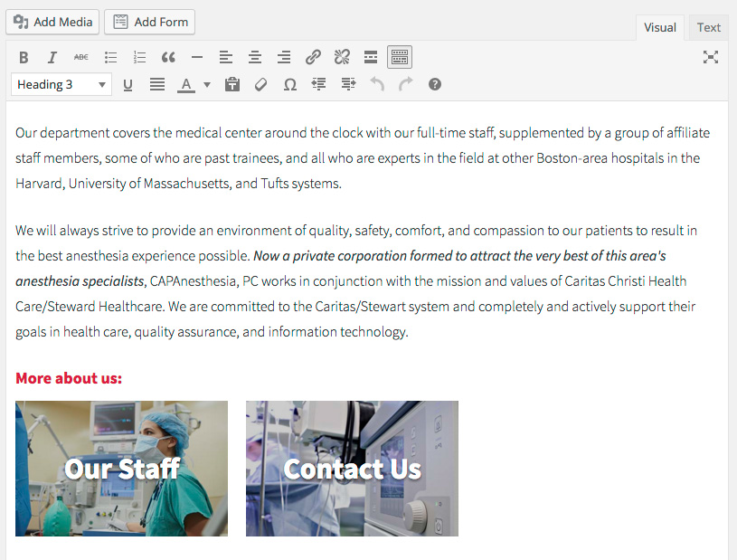
Task: Enter distraction-free fullscreen mode
Action: click(711, 58)
